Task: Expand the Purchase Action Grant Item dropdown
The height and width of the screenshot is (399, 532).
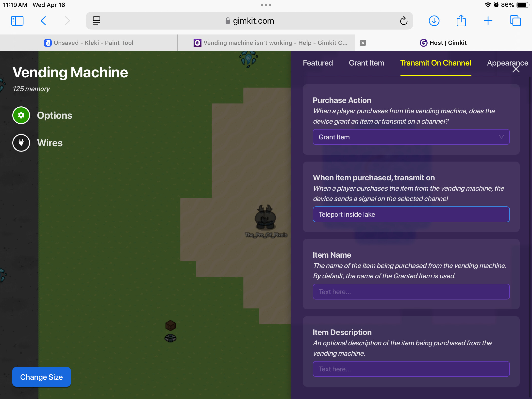Action: [x=411, y=137]
